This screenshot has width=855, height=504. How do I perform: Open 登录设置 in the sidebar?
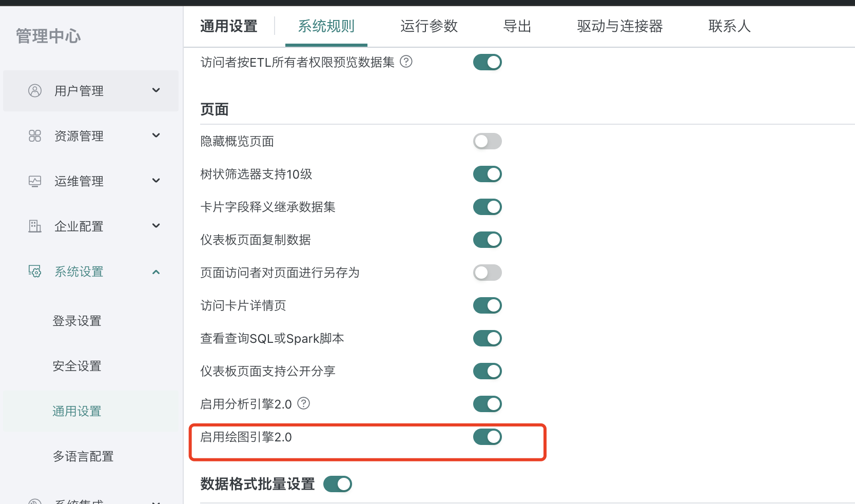76,320
